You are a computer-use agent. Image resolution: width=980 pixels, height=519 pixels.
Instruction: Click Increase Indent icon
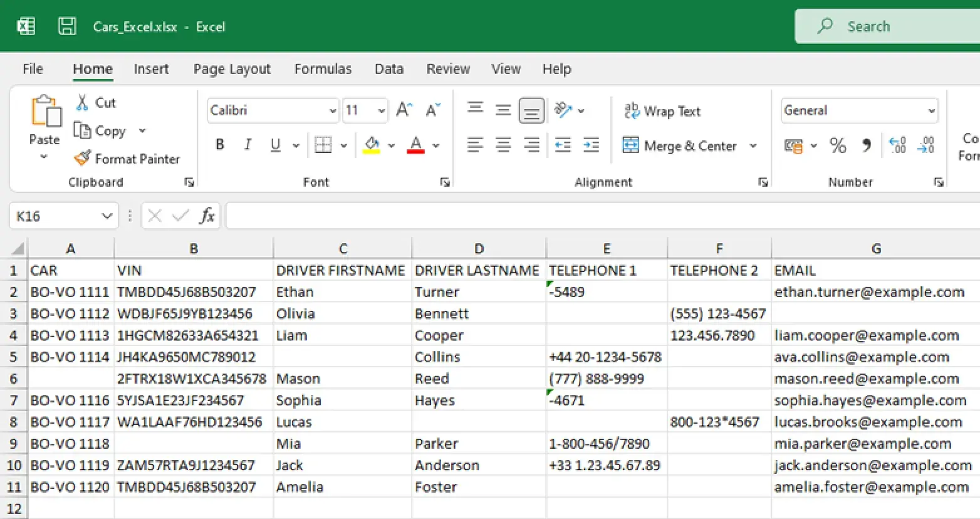591,145
